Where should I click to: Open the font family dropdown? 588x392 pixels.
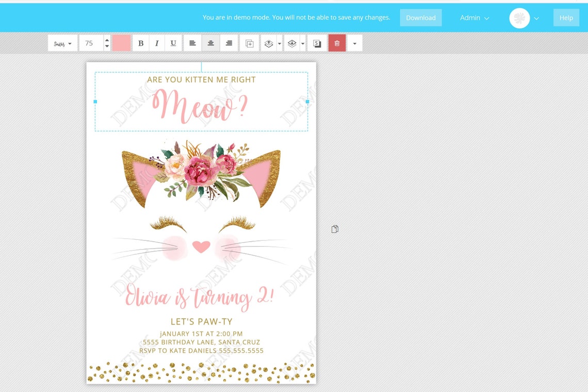tap(62, 43)
